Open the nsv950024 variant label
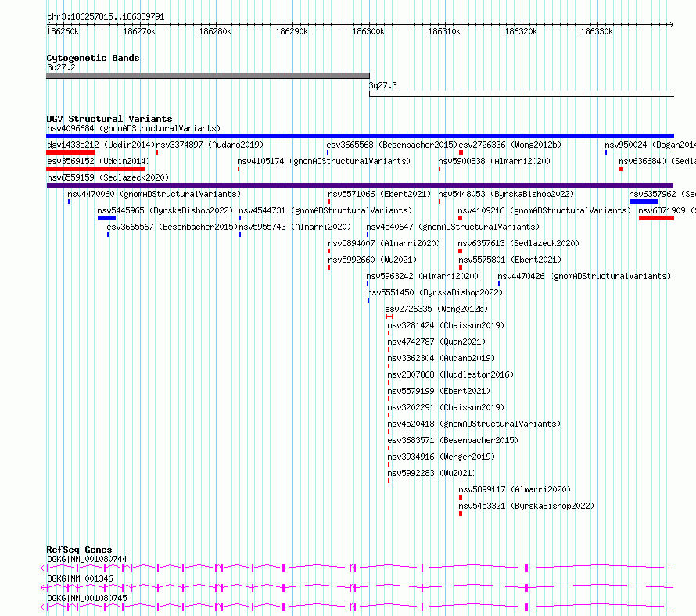 point(650,145)
